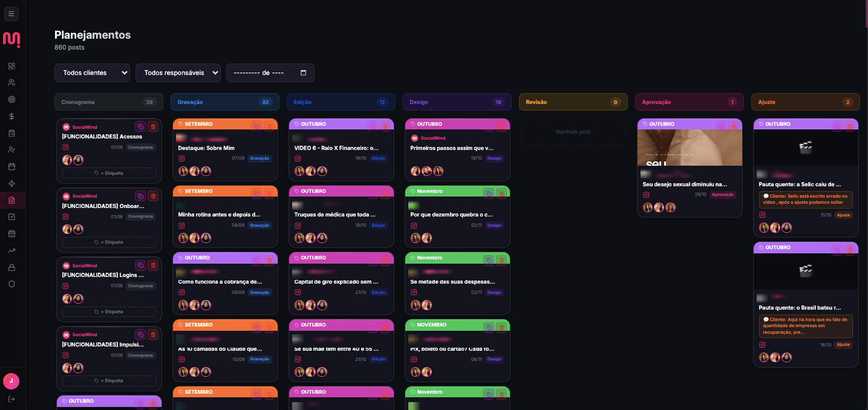Open the dashboard grid icon in sidebar
This screenshot has width=868, height=410.
(11, 66)
